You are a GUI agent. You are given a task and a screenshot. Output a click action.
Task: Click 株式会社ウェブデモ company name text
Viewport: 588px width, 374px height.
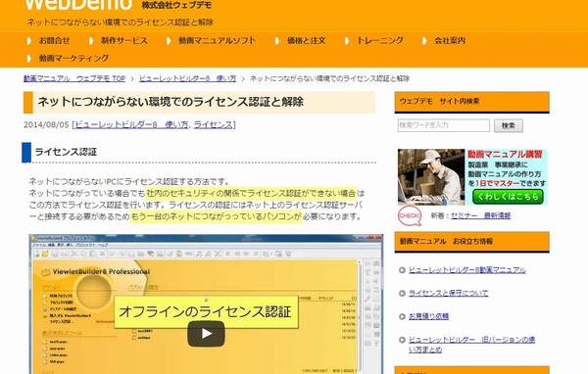176,5
